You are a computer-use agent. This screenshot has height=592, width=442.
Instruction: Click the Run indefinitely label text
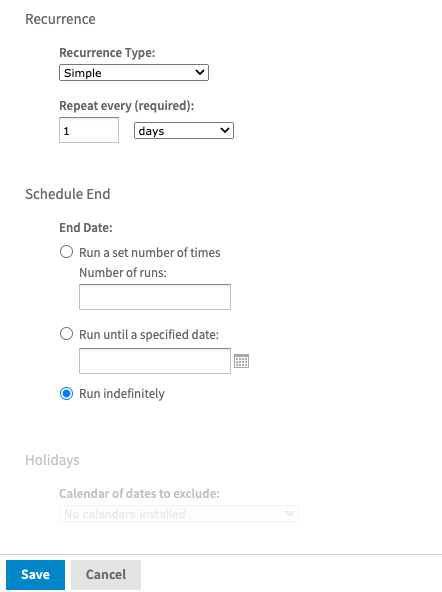tap(122, 394)
